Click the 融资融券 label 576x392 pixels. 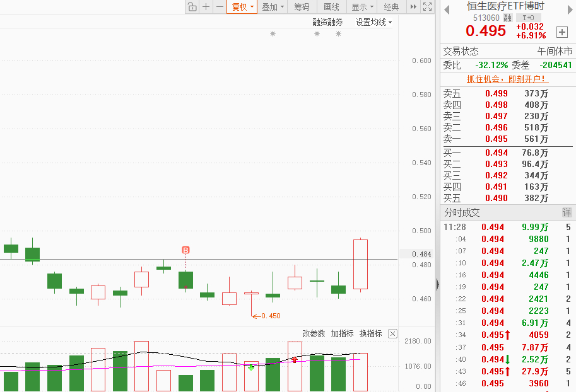(x=327, y=23)
